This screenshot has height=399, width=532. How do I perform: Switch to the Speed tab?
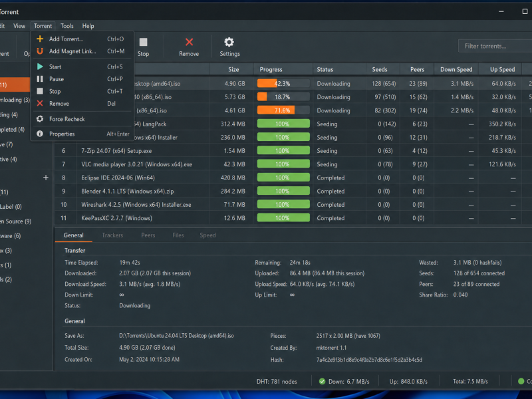(x=207, y=235)
